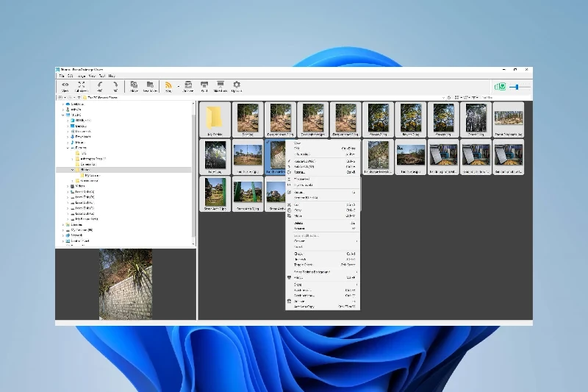Click the Slideshow toolbar icon
The image size is (588, 392).
click(x=220, y=85)
